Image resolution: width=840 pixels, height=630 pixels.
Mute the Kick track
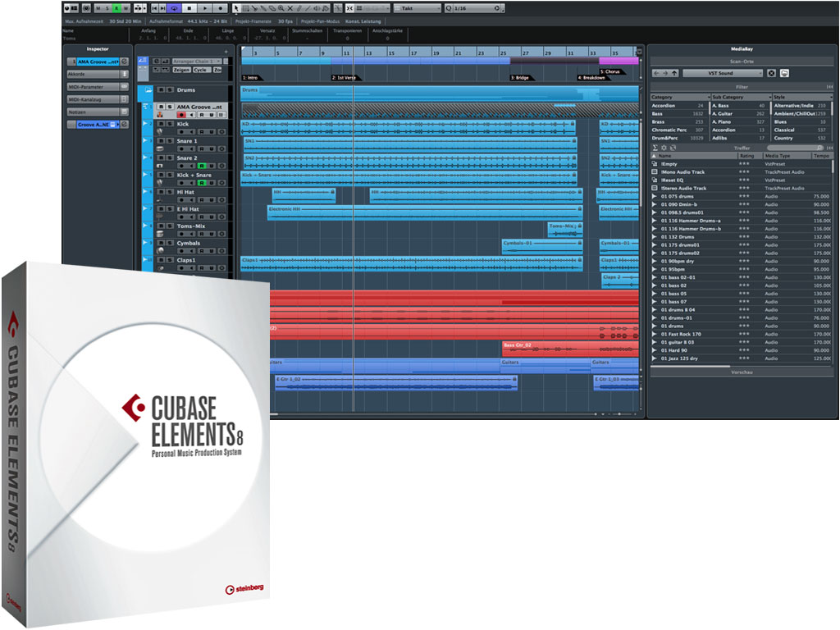(160, 124)
